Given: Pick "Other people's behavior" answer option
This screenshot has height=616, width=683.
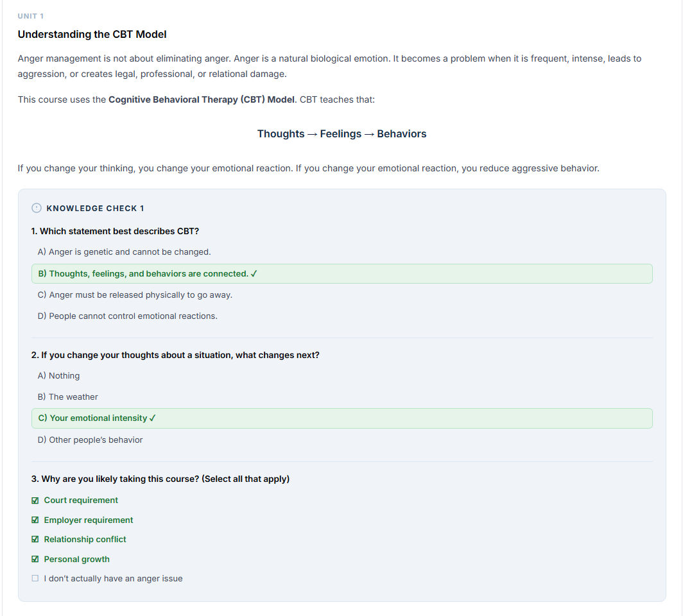Looking at the screenshot, I should [90, 440].
